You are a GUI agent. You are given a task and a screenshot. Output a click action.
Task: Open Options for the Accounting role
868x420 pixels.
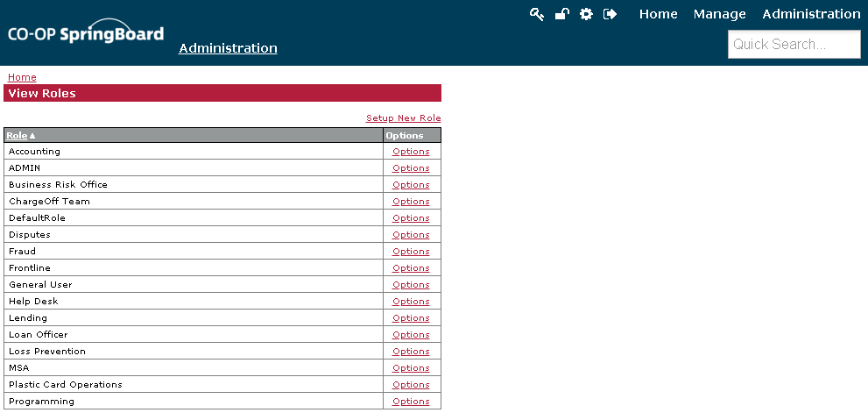(x=411, y=152)
